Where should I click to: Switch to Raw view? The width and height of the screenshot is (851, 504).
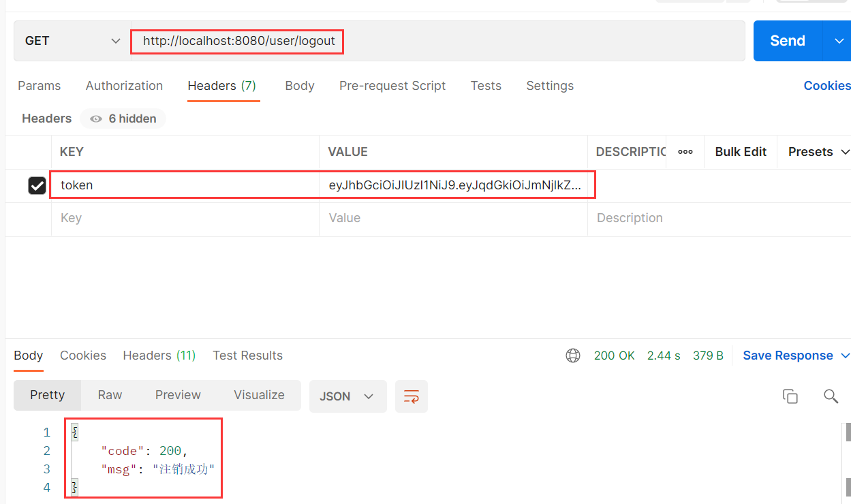point(110,395)
